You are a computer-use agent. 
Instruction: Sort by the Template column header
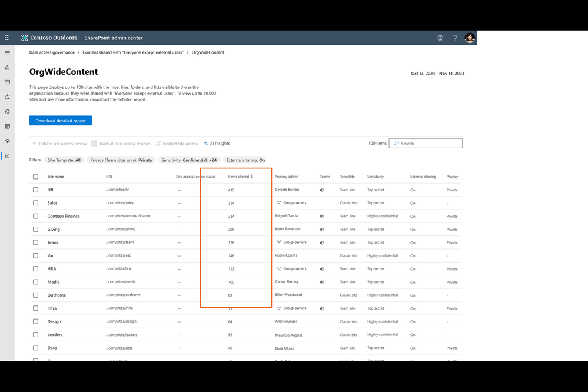pos(347,177)
